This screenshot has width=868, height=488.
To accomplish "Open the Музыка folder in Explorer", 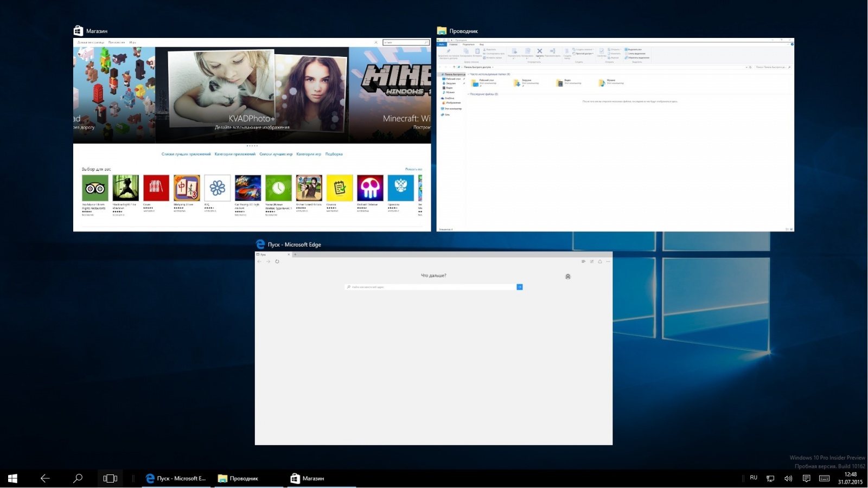I will 611,82.
